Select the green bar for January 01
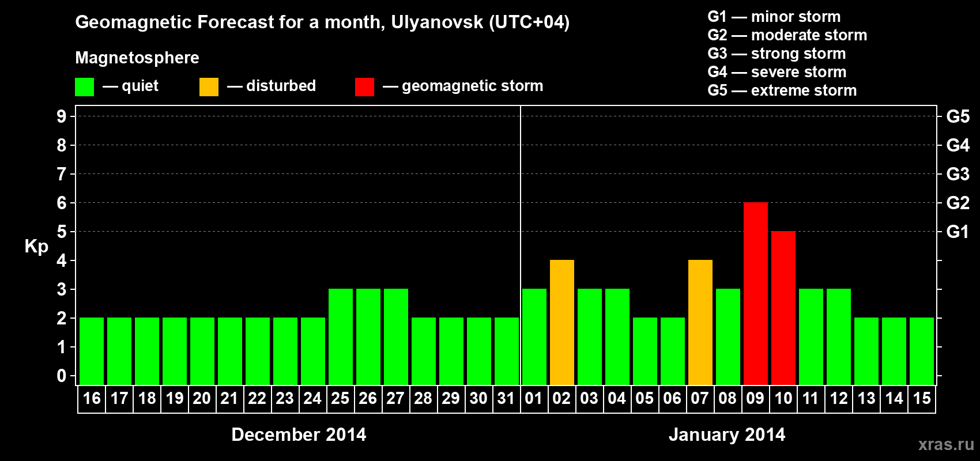The width and height of the screenshot is (980, 461). tap(534, 337)
